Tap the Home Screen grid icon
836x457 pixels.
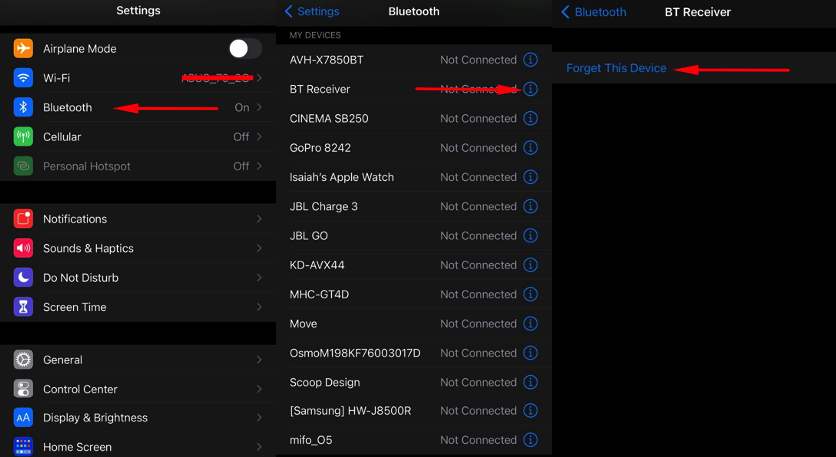(x=23, y=446)
